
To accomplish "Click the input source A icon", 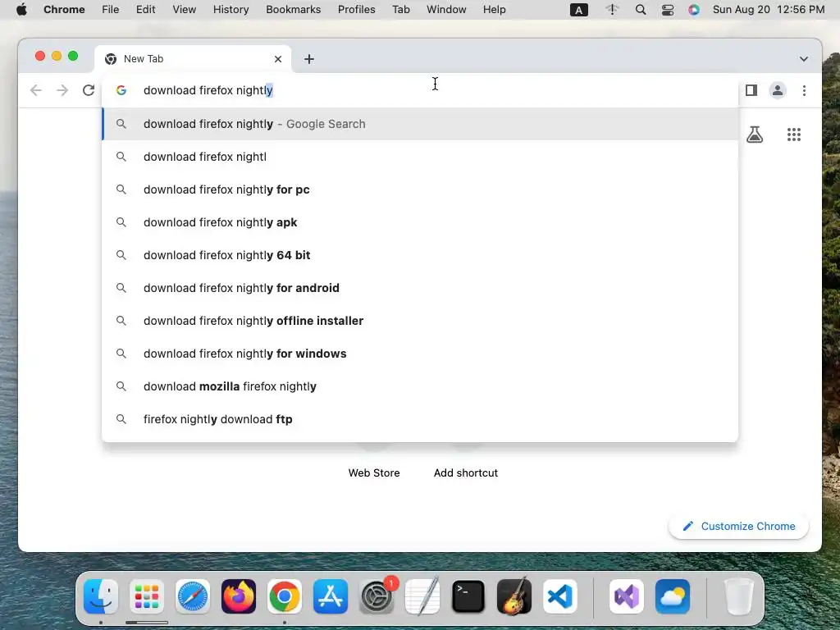I will (578, 10).
